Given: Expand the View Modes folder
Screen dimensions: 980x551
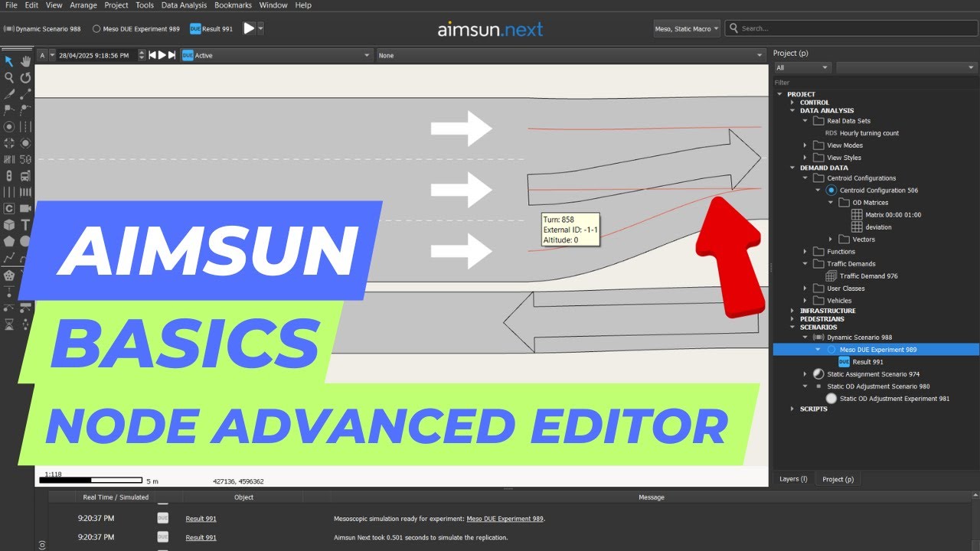Looking at the screenshot, I should click(x=805, y=145).
